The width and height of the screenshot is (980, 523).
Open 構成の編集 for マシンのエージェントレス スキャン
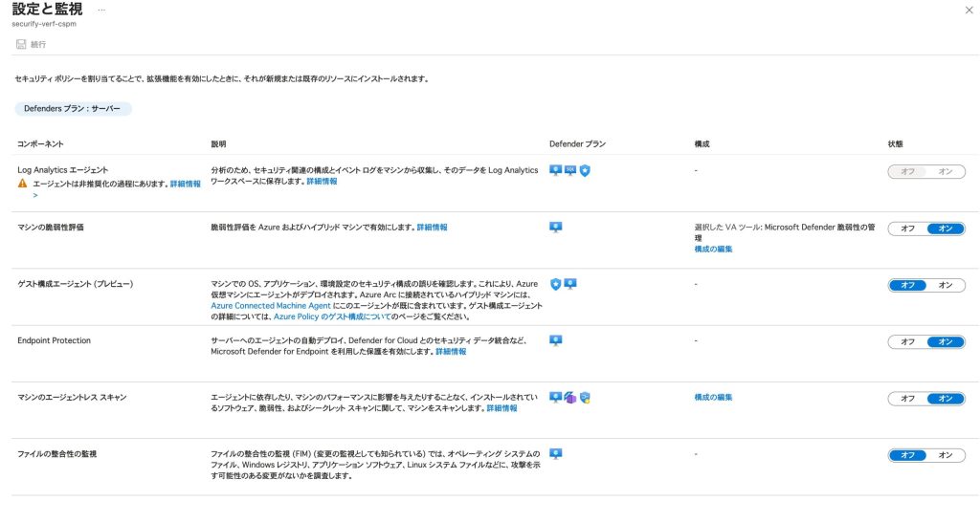click(713, 397)
